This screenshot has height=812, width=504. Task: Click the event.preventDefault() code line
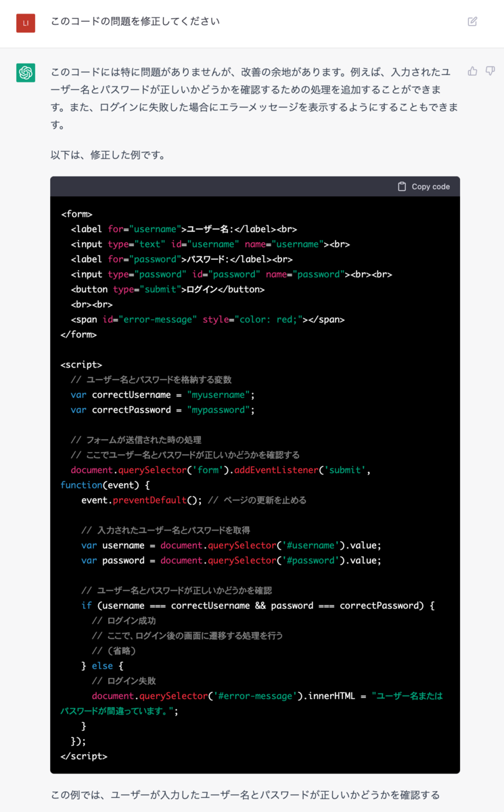pos(194,500)
